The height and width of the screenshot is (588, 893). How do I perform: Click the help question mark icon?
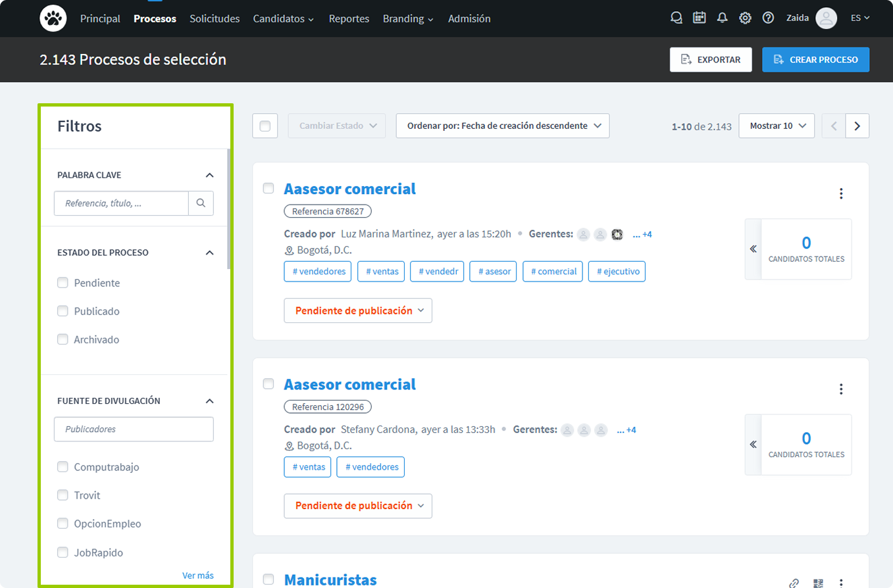click(x=768, y=18)
